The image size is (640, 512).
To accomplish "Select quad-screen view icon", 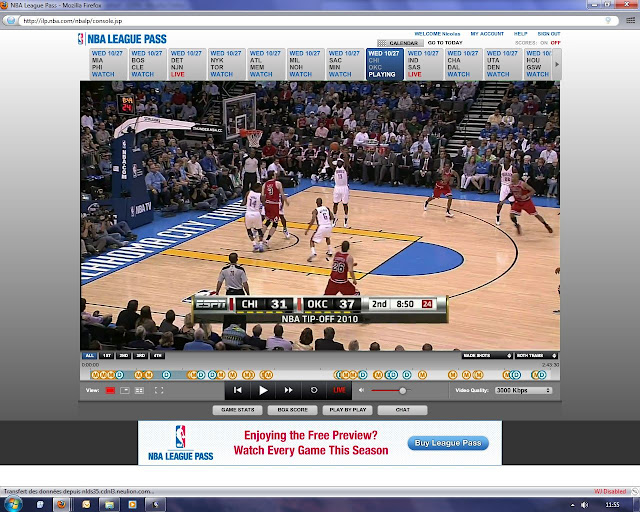I will (x=139, y=390).
